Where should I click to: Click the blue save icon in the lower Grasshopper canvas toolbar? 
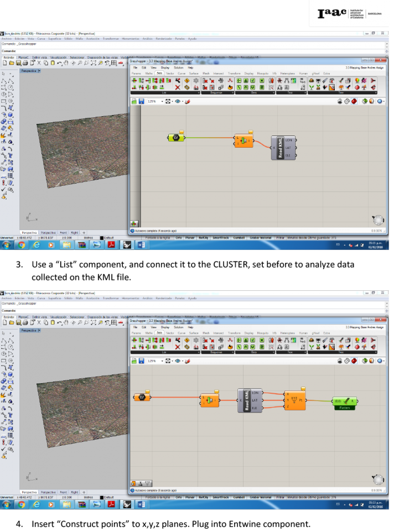pos(141,361)
